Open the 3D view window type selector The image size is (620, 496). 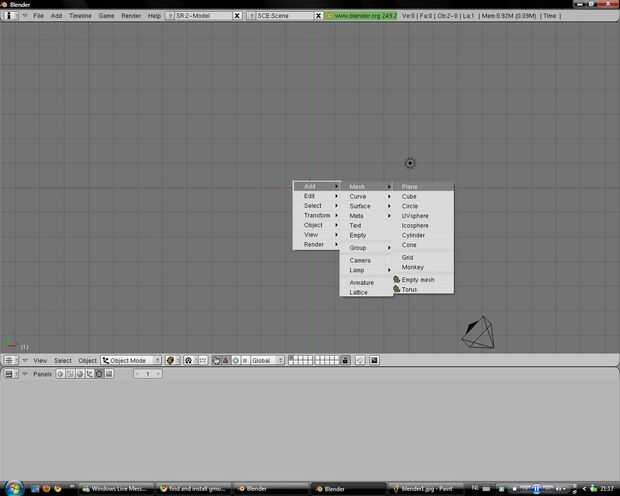click(x=9, y=360)
